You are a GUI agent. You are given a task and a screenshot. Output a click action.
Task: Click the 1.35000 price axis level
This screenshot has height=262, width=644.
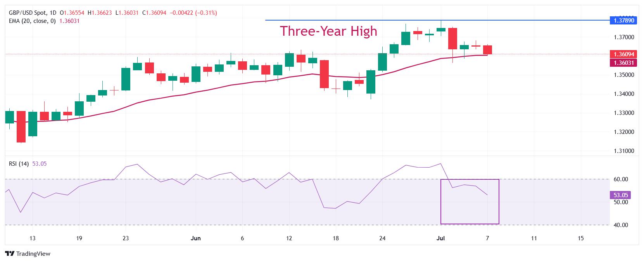(623, 75)
